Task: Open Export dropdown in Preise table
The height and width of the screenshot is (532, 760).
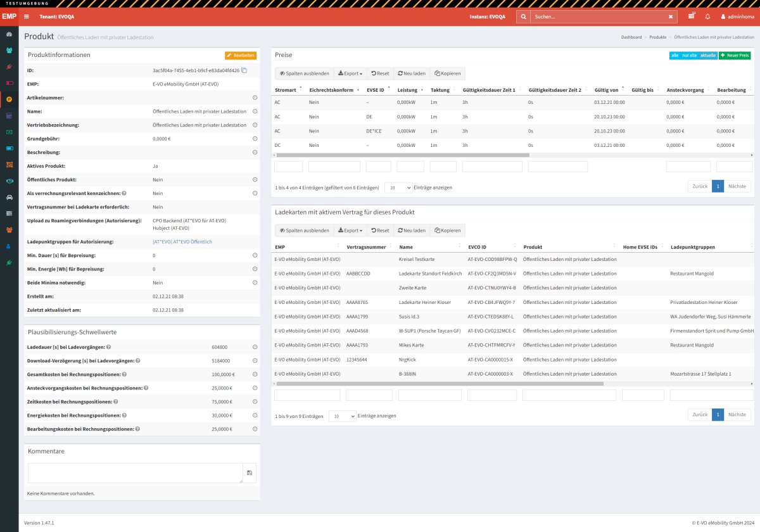Action: tap(350, 73)
